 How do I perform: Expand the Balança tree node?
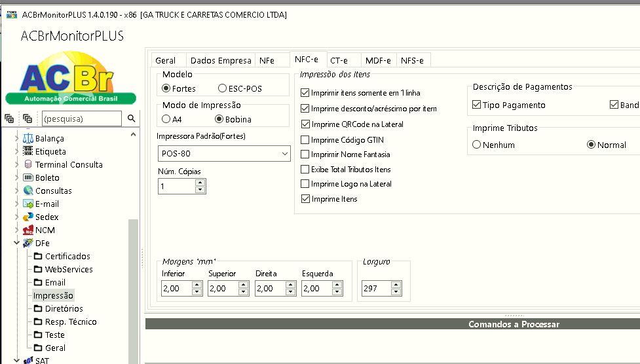coord(16,138)
